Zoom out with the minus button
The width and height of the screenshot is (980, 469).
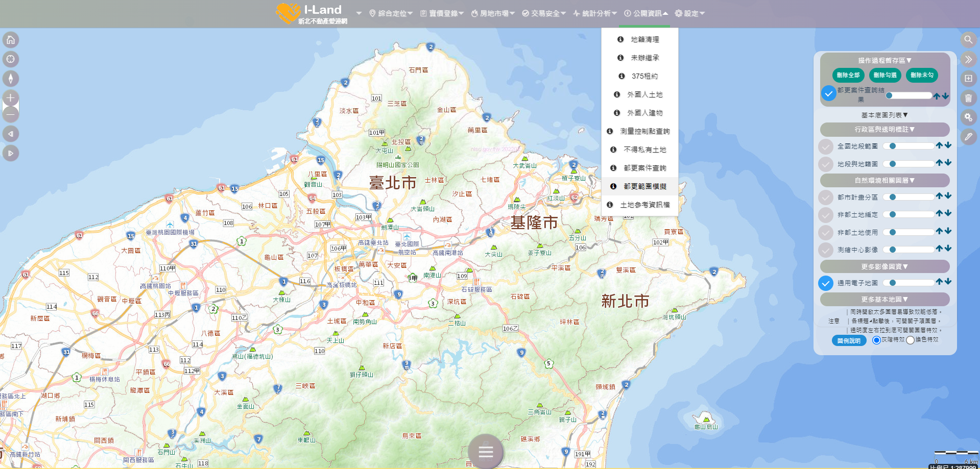[x=11, y=115]
